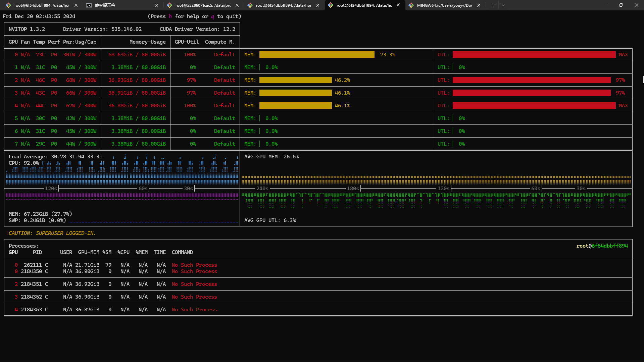Viewport: 644px width, 362px height.
Task: Minimize the terminal window
Action: click(605, 5)
